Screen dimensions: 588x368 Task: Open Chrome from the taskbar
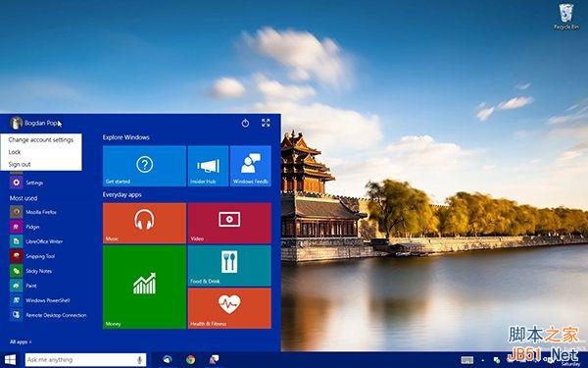pos(190,360)
